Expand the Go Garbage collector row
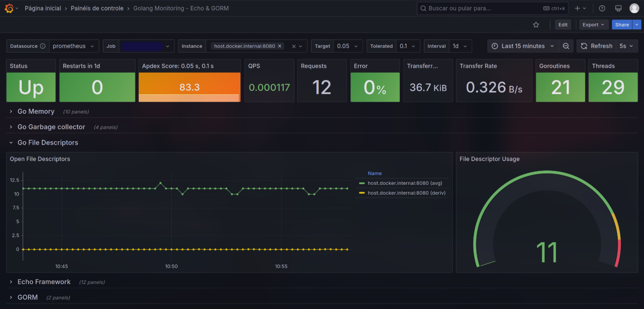The height and width of the screenshot is (309, 644). [x=51, y=127]
